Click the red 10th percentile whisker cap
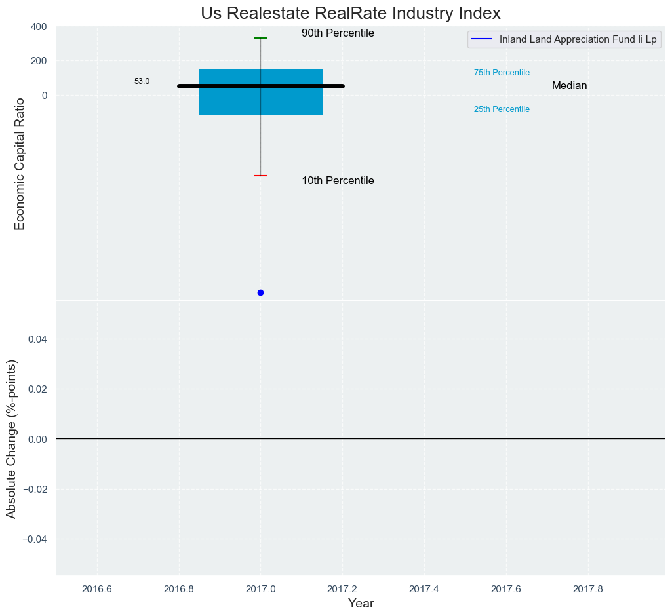The image size is (672, 616). click(260, 176)
